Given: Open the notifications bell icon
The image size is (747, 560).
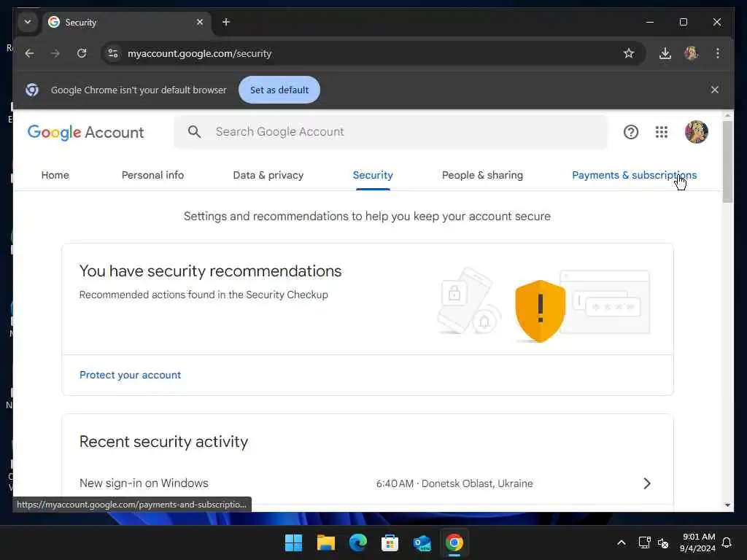Looking at the screenshot, I should click(727, 542).
